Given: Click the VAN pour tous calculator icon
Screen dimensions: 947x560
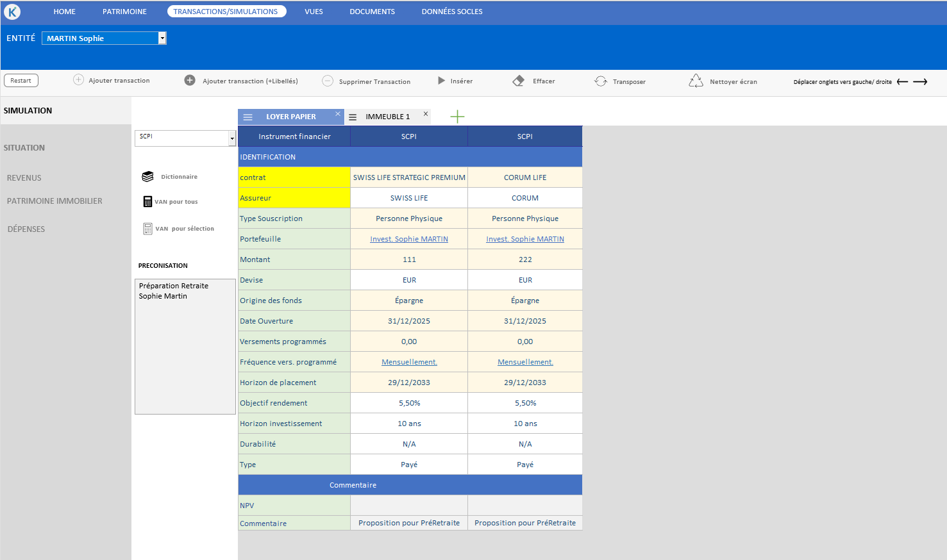Looking at the screenshot, I should click(x=147, y=202).
